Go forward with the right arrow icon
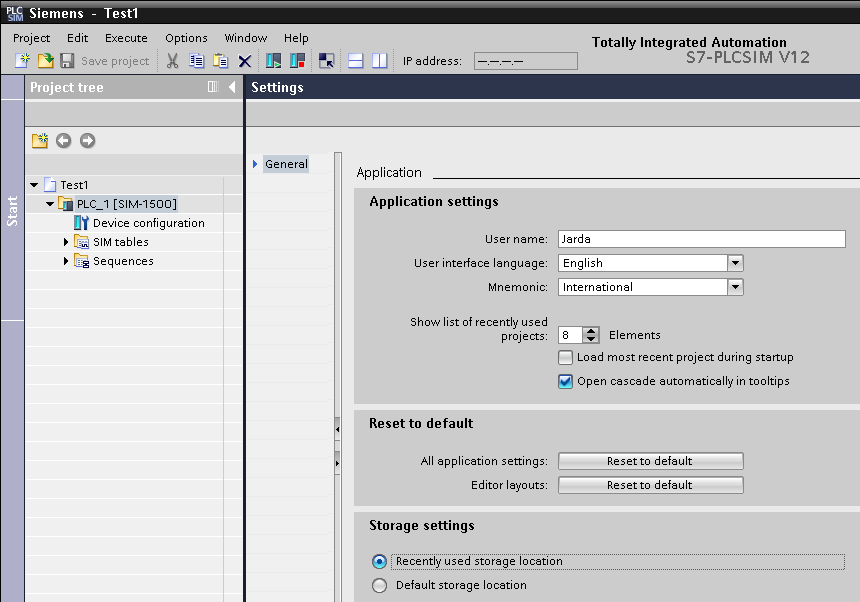This screenshot has width=860, height=602. click(88, 141)
